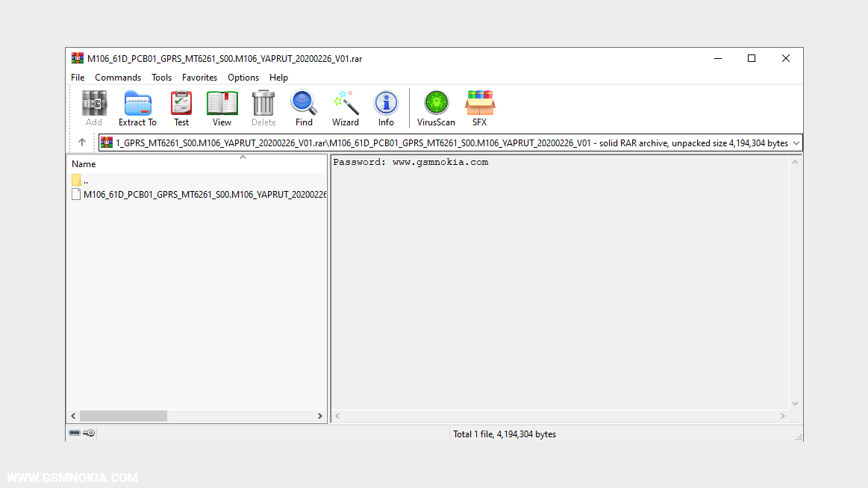Go up one folder with arrow icon
Viewport: 868px width, 488px height.
pos(82,143)
